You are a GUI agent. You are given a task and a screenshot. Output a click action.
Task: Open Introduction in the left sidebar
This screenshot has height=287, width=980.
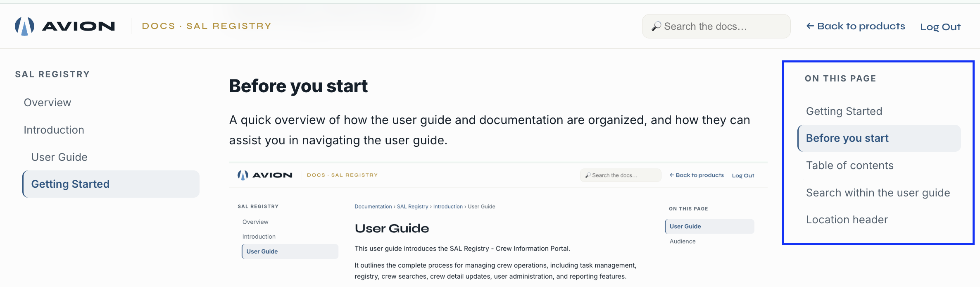point(54,130)
